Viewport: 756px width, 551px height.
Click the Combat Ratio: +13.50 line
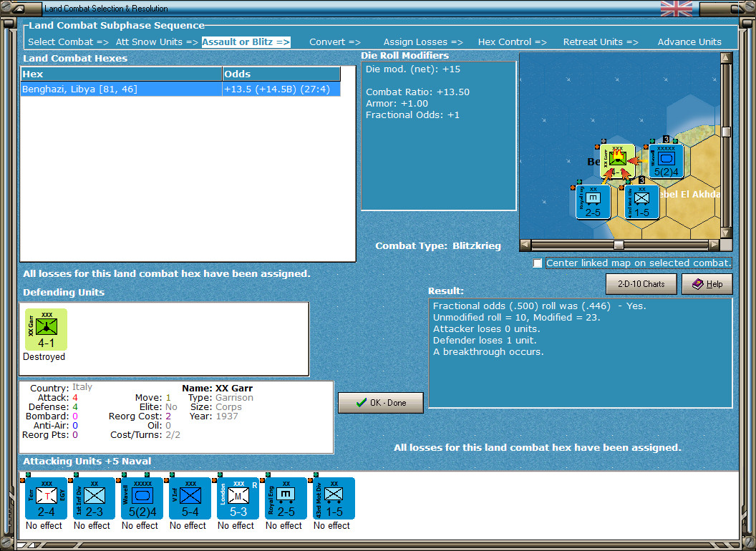coord(417,92)
